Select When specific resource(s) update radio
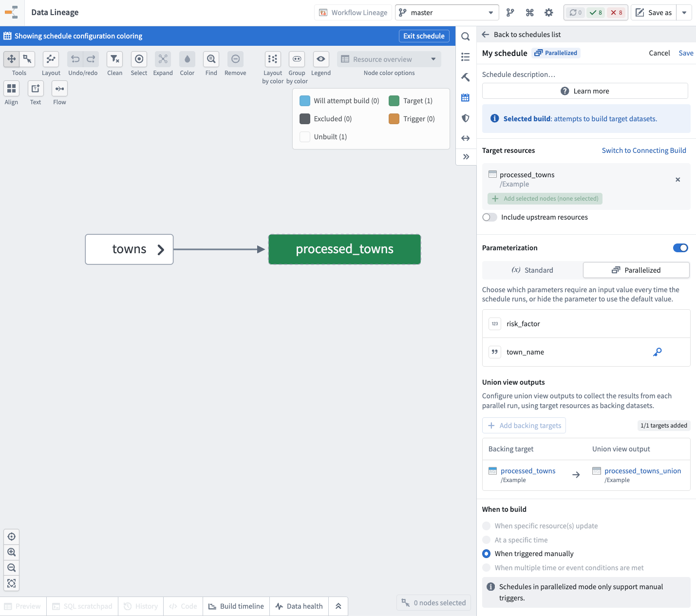 coord(486,526)
